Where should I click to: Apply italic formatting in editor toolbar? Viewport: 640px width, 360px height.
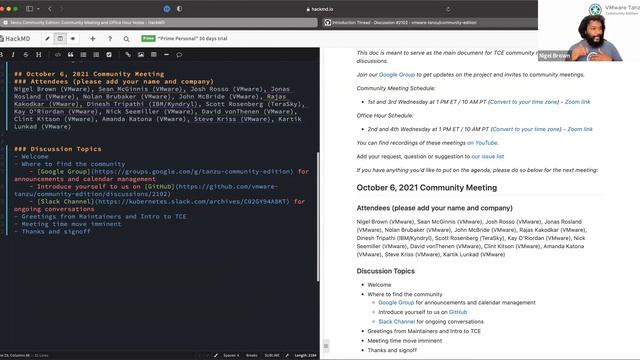click(13, 55)
